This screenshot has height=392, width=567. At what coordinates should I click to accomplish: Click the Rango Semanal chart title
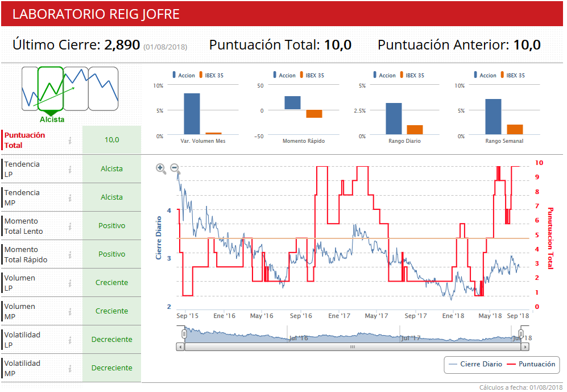(x=504, y=141)
